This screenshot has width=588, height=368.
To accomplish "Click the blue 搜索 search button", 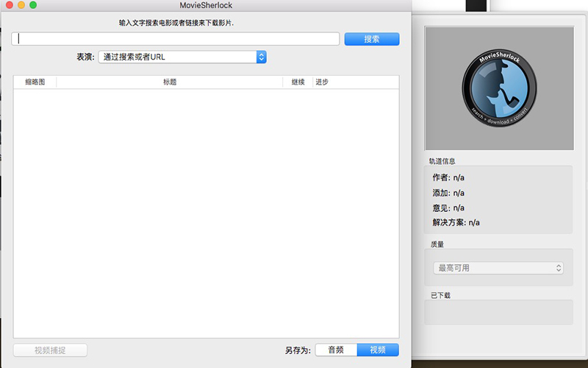I will pos(372,39).
